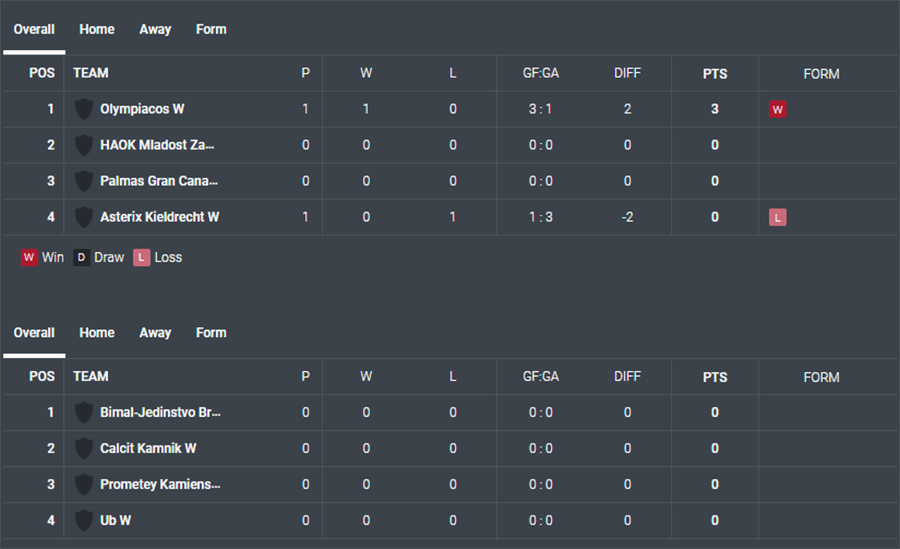Open the Calcit Kamnik W team link
Image resolution: width=900 pixels, height=549 pixels.
[x=148, y=449]
